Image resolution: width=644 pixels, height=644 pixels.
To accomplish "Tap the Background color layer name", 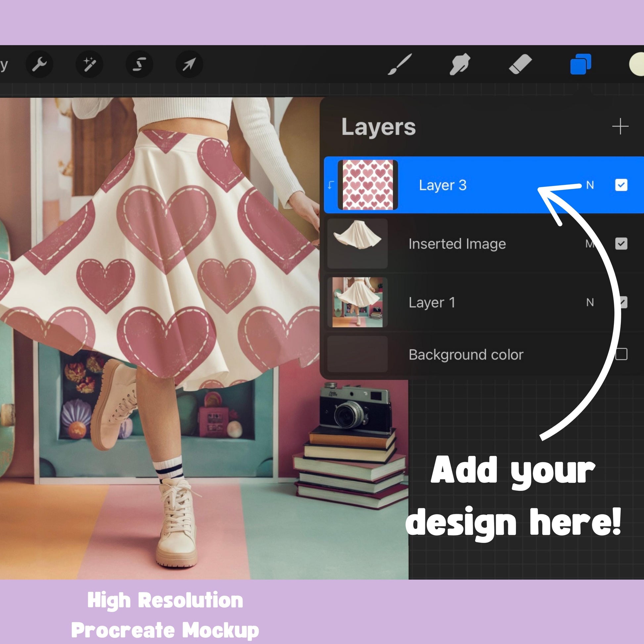I will tap(466, 355).
